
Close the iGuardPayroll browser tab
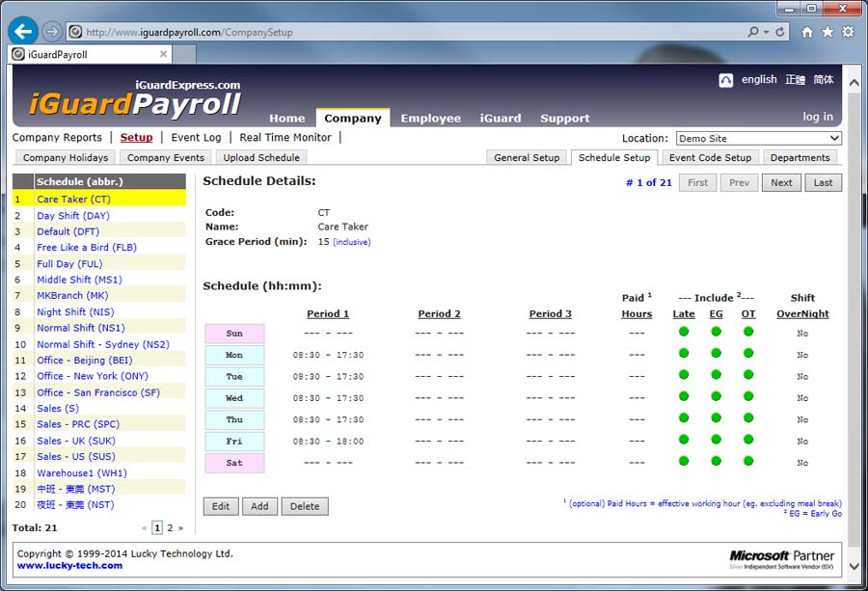(163, 54)
